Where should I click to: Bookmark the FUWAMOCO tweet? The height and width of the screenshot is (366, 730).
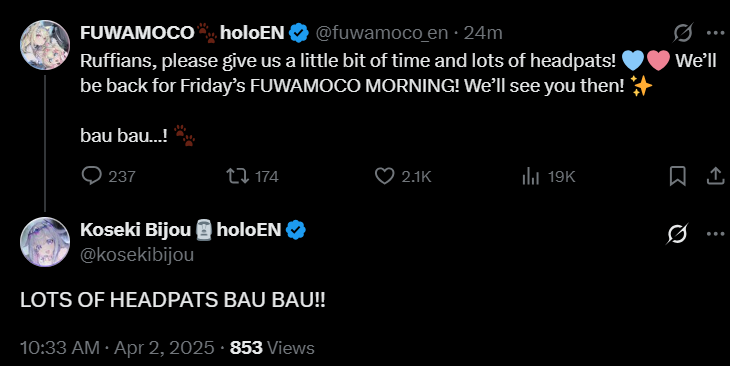click(x=677, y=176)
